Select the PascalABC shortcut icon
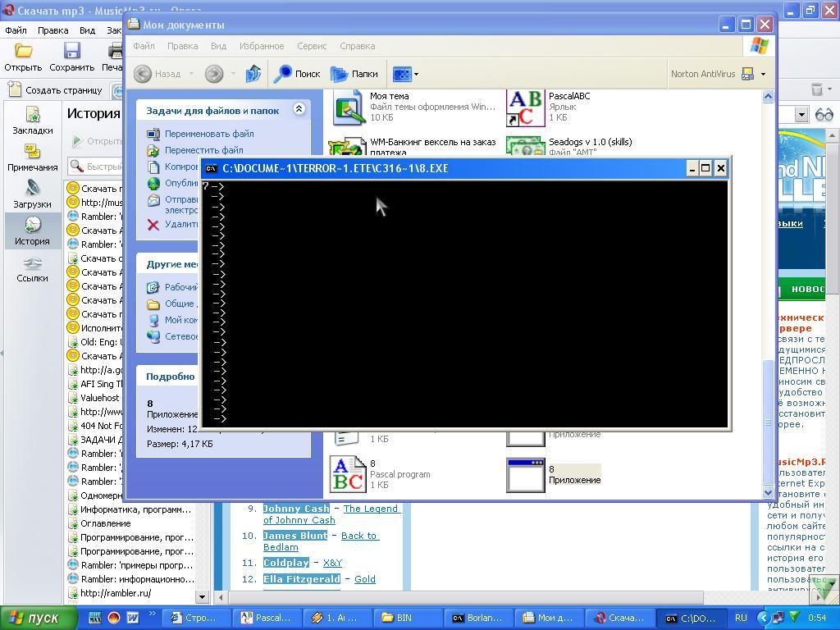 coord(525,108)
